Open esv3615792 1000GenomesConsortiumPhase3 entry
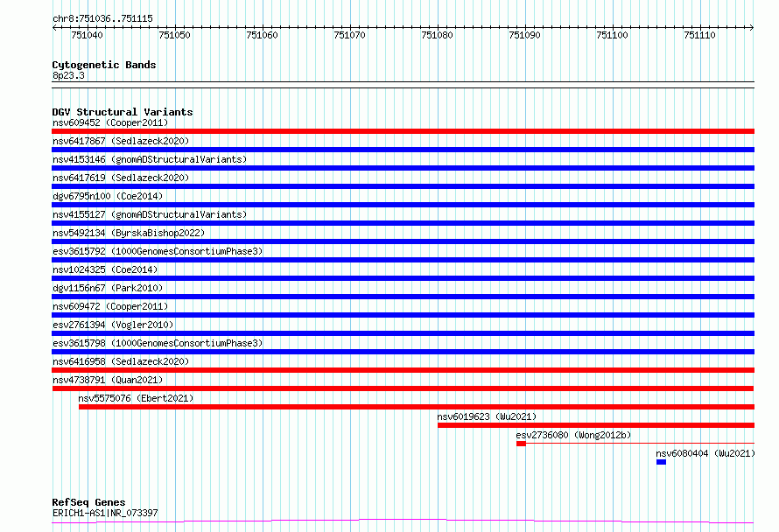Viewport: 779px width, 532px height. pos(158,251)
